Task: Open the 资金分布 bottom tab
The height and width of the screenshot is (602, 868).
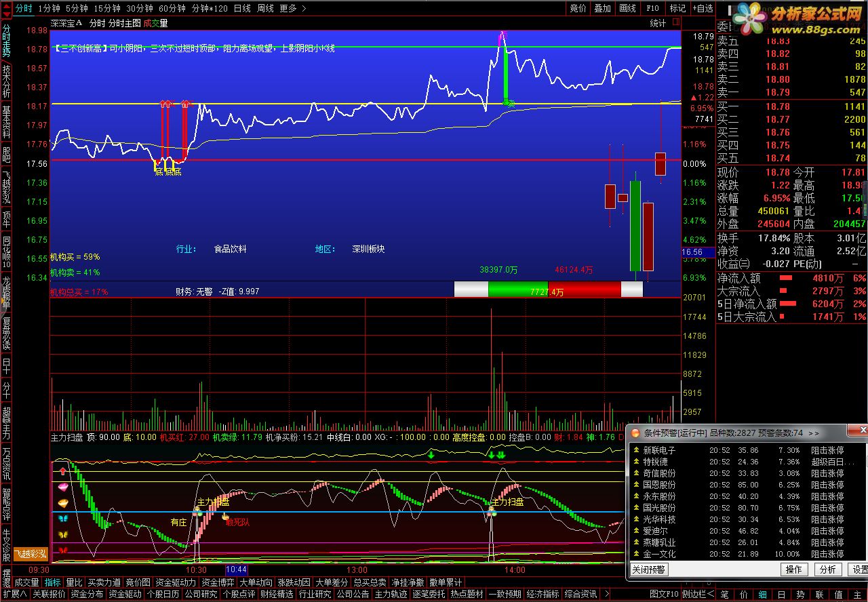Action: point(87,595)
